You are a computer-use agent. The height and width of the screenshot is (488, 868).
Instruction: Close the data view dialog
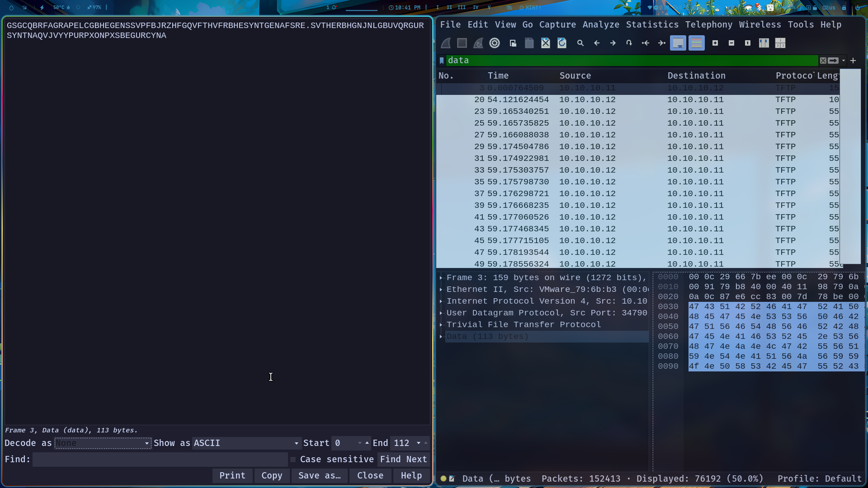370,476
